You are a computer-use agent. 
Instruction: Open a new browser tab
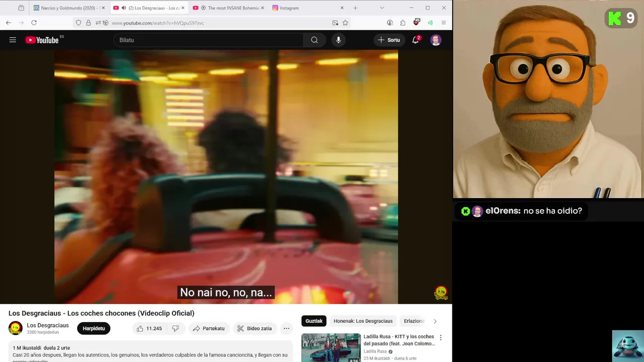click(x=355, y=8)
